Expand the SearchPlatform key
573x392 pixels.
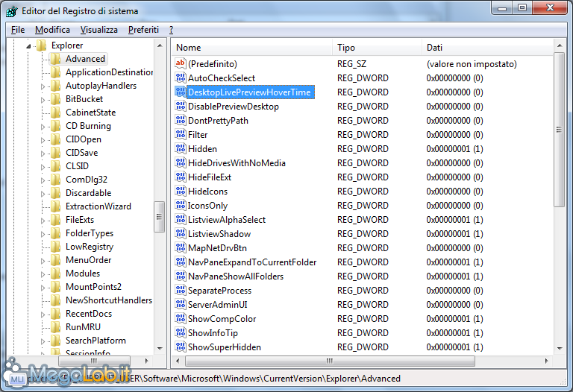43,341
